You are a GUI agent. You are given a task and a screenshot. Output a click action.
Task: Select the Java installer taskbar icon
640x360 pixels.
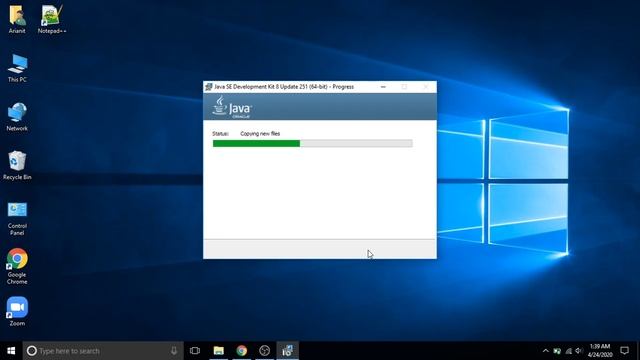pyautogui.click(x=287, y=351)
